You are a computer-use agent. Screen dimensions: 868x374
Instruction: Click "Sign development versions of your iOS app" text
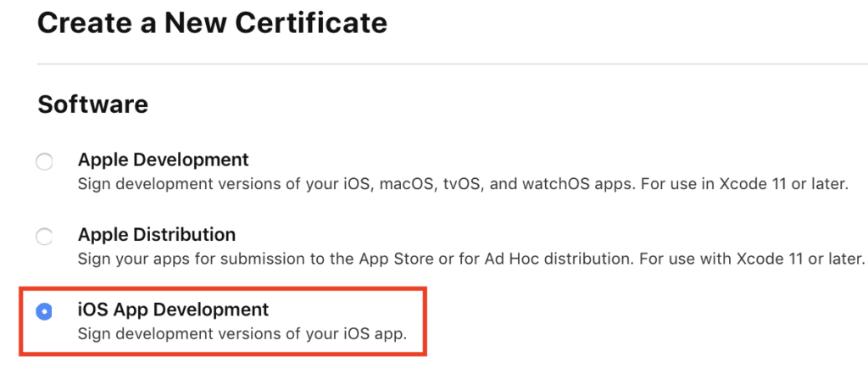click(x=242, y=333)
